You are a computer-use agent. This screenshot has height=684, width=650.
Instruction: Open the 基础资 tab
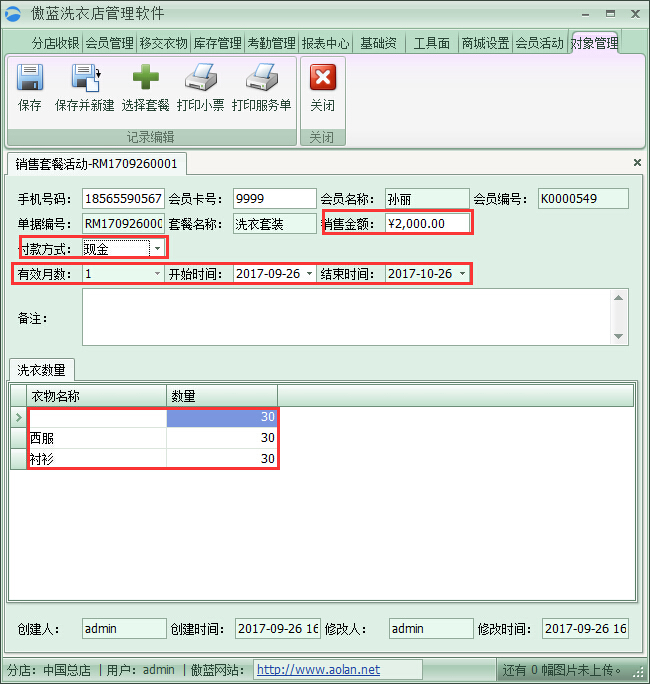point(379,43)
